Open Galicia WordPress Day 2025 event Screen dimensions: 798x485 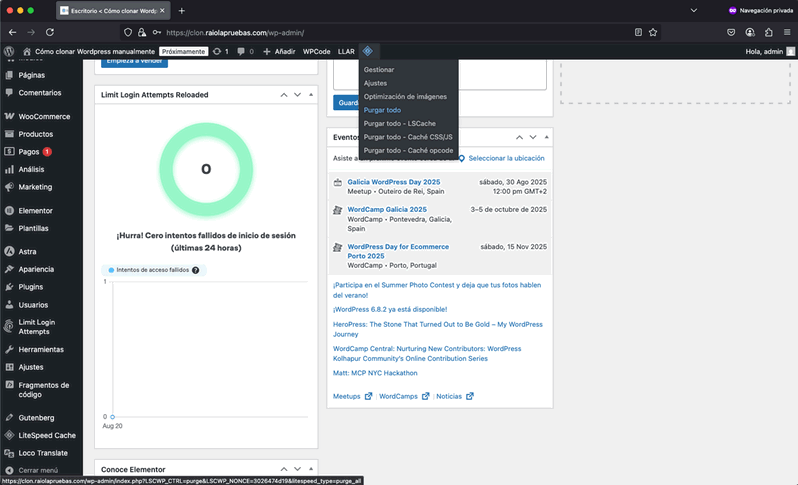(393, 182)
